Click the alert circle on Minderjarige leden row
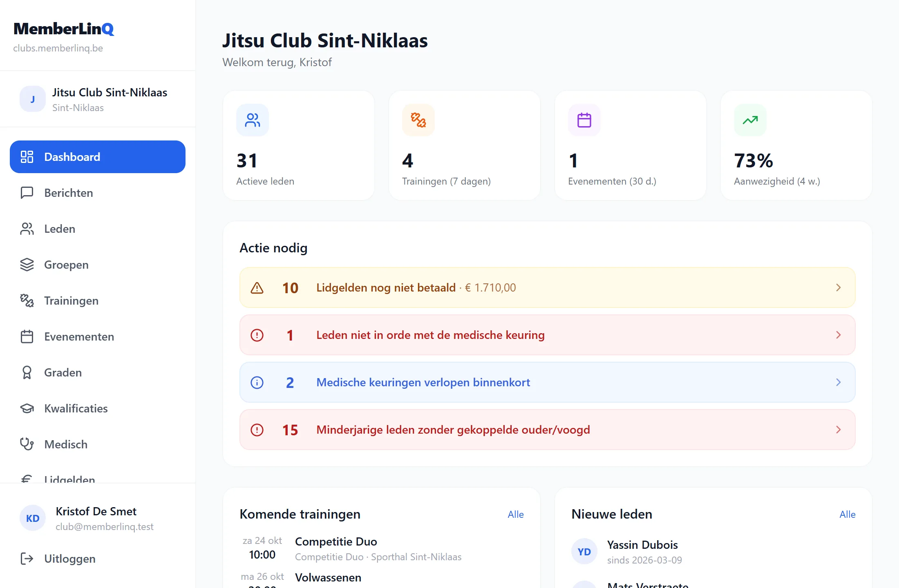Viewport: 899px width, 588px height. point(257,430)
